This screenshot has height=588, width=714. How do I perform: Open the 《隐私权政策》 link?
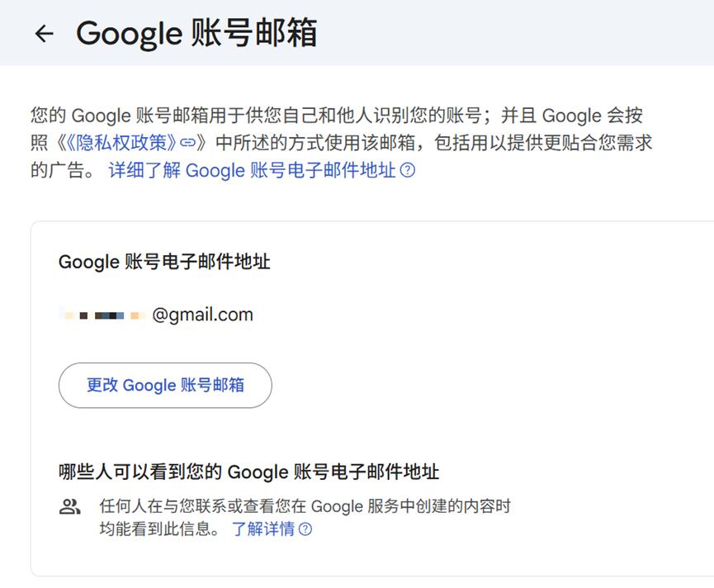tap(116, 143)
